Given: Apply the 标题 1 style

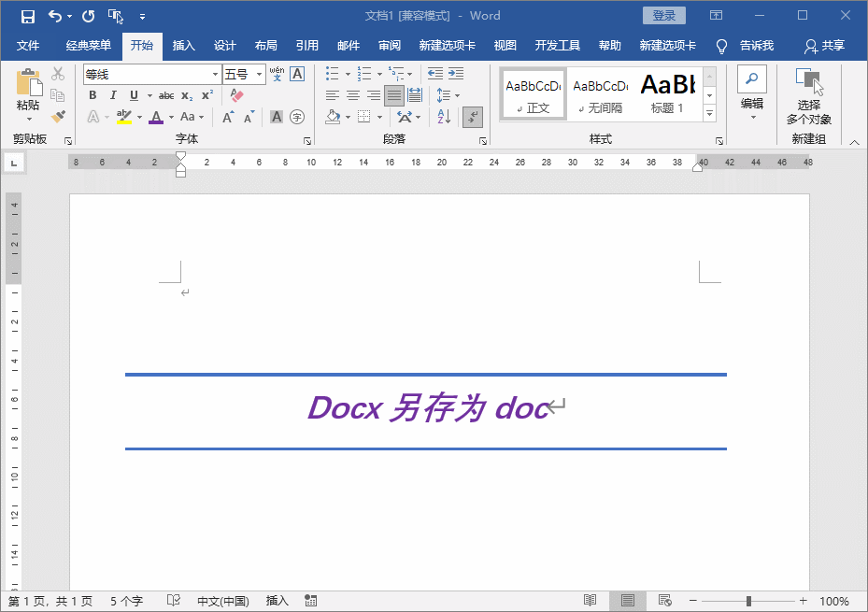Looking at the screenshot, I should point(667,93).
